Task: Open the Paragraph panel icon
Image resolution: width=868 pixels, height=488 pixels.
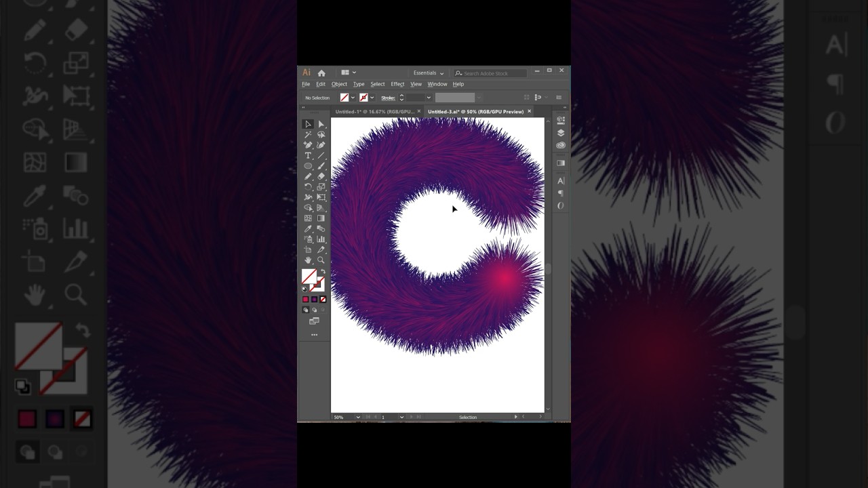Action: coord(561,193)
